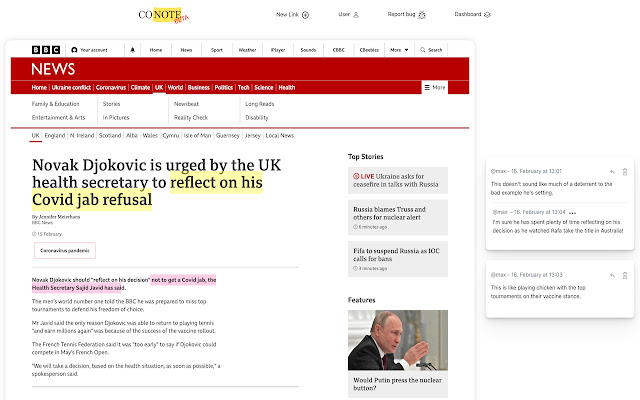The width and height of the screenshot is (640, 400).
Task: Open the New Link option
Action: 292,15
